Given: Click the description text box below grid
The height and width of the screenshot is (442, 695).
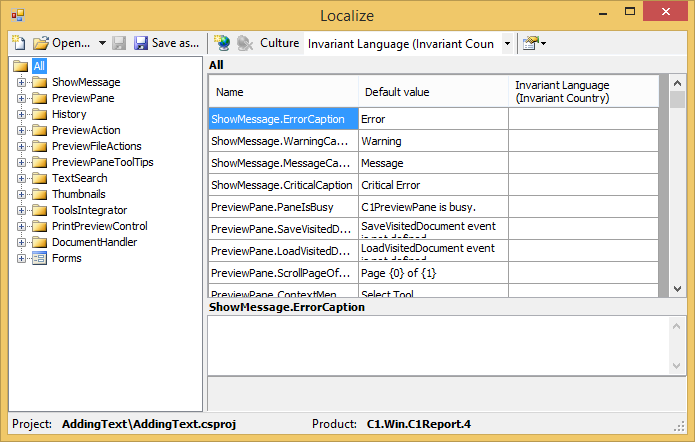Looking at the screenshot, I should [x=446, y=346].
